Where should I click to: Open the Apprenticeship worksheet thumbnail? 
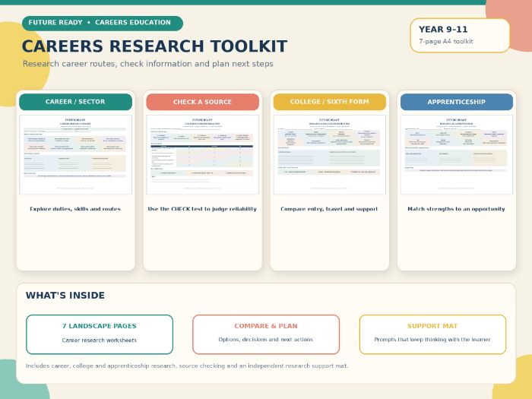457,155
